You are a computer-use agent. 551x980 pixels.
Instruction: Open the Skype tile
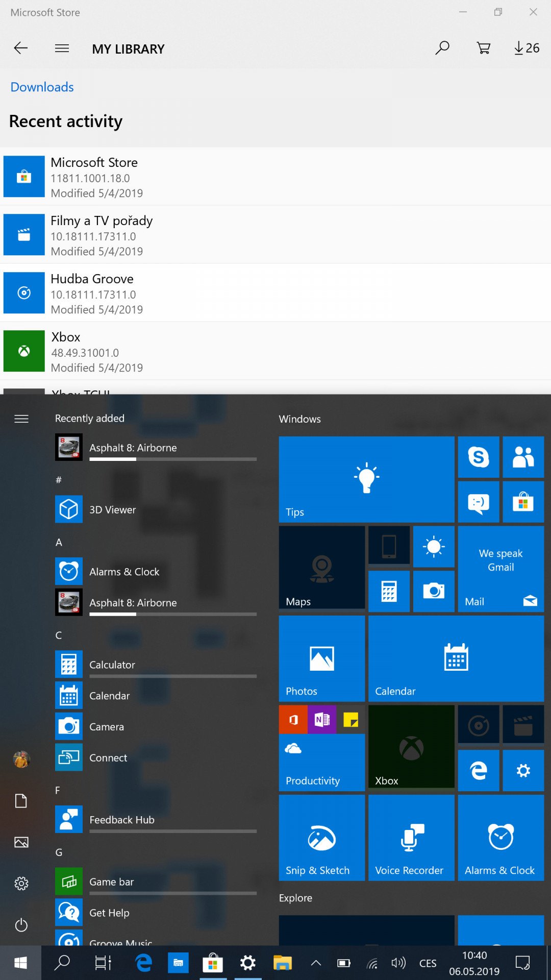[x=479, y=457]
